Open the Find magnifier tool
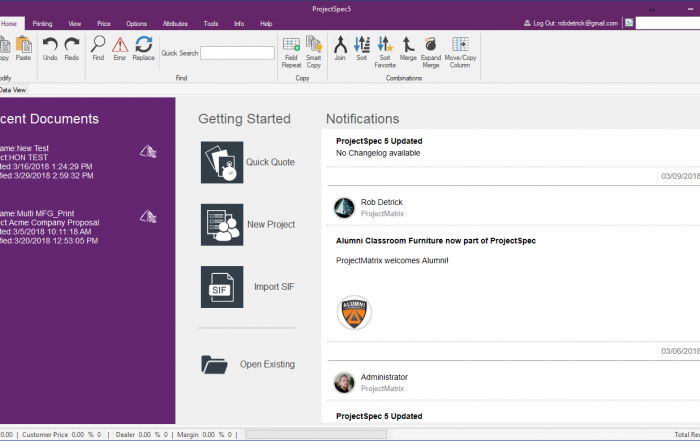The image size is (700, 441). coord(98,44)
